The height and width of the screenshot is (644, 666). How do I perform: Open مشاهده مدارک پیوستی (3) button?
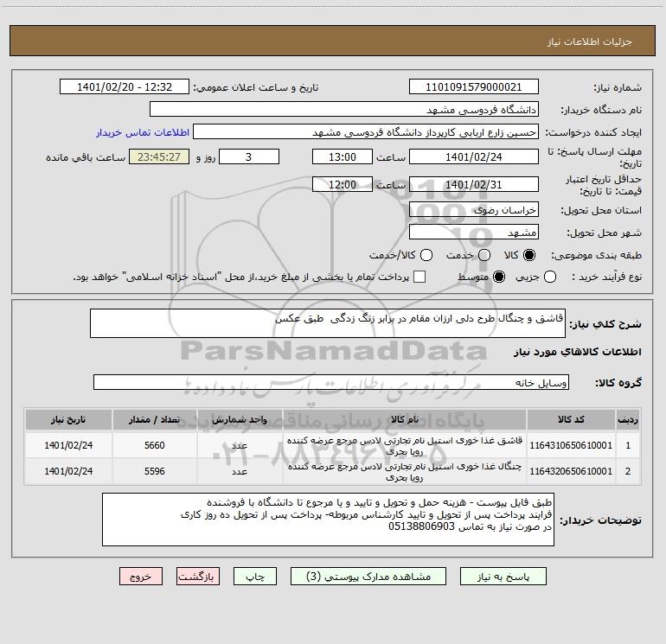[368, 577]
